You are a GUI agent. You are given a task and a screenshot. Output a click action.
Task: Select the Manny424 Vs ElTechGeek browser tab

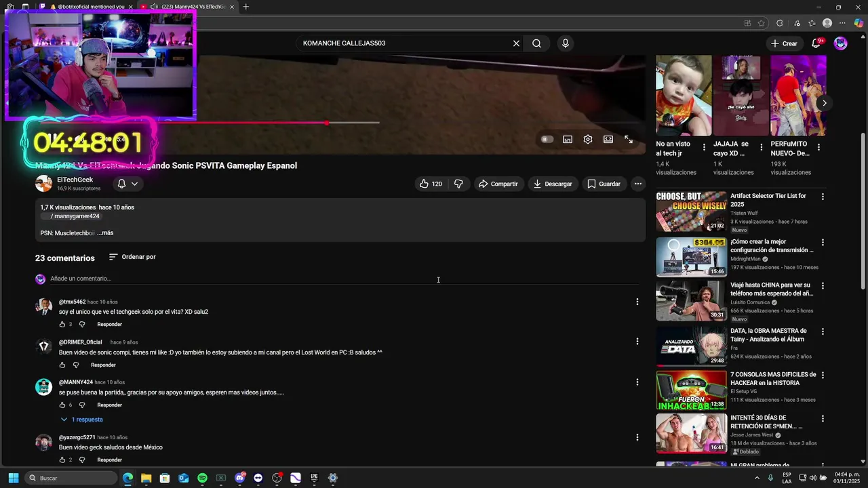[184, 7]
